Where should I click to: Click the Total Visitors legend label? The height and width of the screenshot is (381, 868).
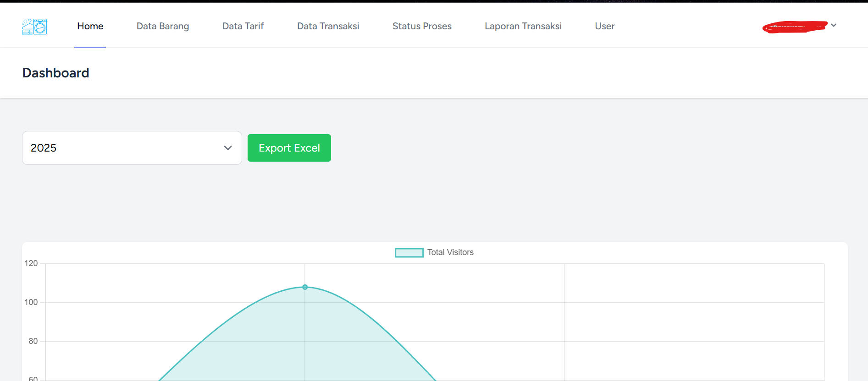click(x=450, y=252)
